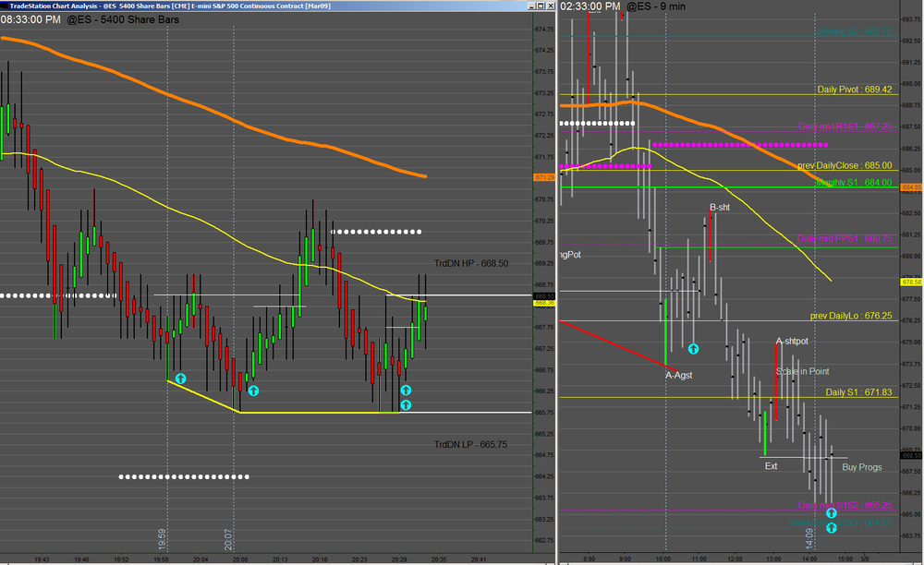The width and height of the screenshot is (924, 565).
Task: Select the white 668.50 price marker on share bars axis
Action: click(544, 296)
